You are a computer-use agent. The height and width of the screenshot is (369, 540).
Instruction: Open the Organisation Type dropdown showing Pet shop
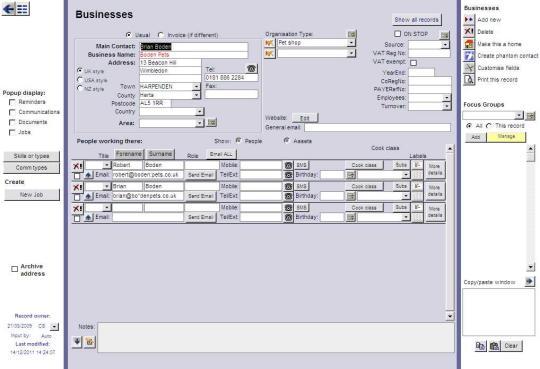click(x=351, y=43)
